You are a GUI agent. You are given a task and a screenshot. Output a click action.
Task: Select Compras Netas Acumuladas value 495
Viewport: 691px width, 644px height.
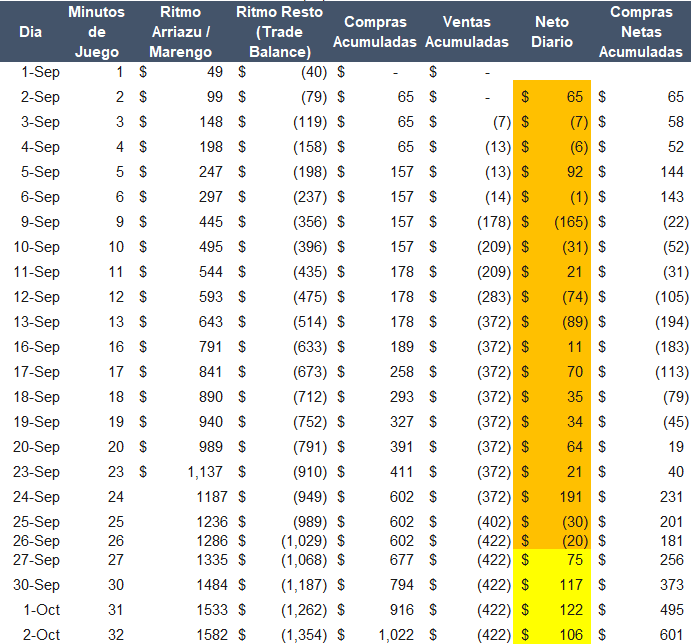[x=672, y=610]
